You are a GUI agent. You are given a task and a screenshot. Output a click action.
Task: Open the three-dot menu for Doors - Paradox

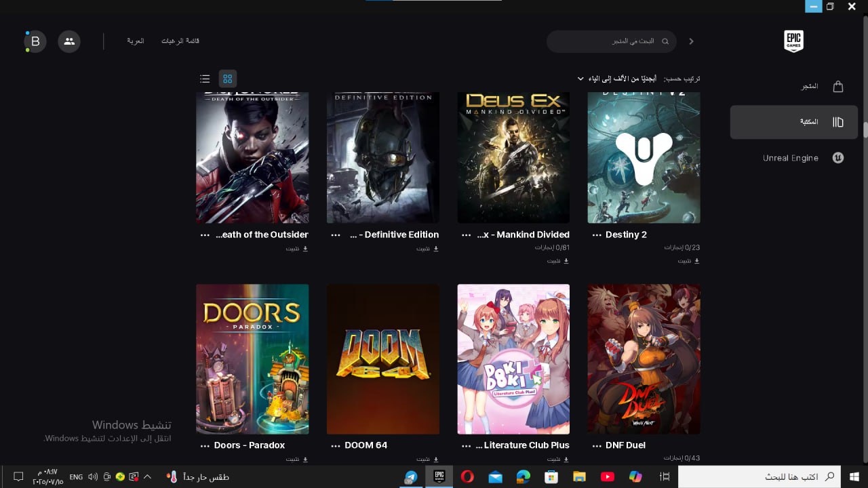tap(205, 446)
